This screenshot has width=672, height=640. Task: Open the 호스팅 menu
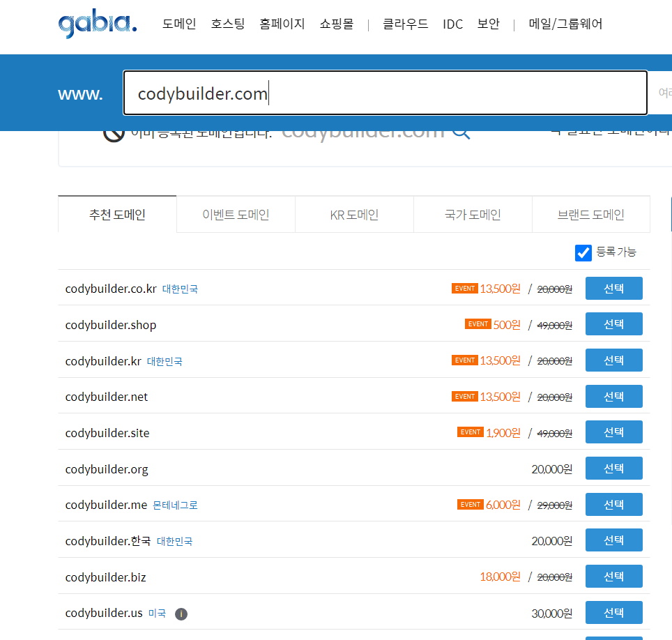(228, 24)
